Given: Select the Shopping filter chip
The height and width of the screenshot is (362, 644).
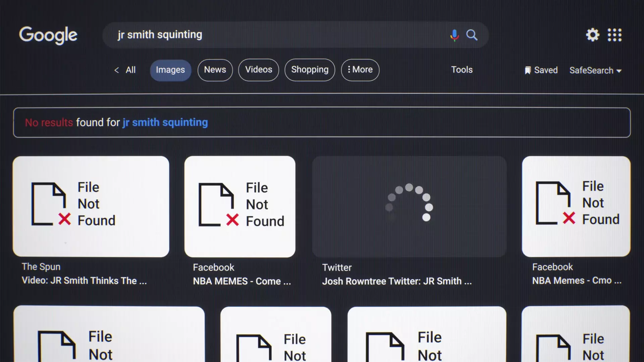Looking at the screenshot, I should [310, 70].
